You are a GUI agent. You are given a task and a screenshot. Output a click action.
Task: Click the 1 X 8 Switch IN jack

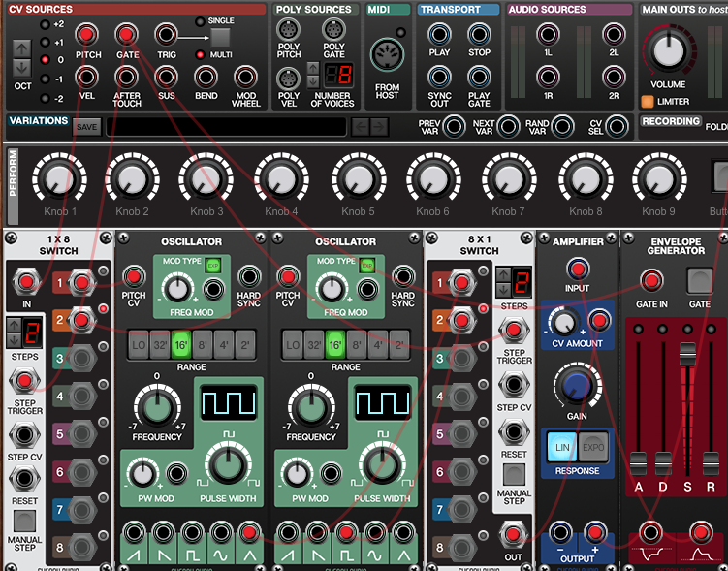[x=26, y=282]
